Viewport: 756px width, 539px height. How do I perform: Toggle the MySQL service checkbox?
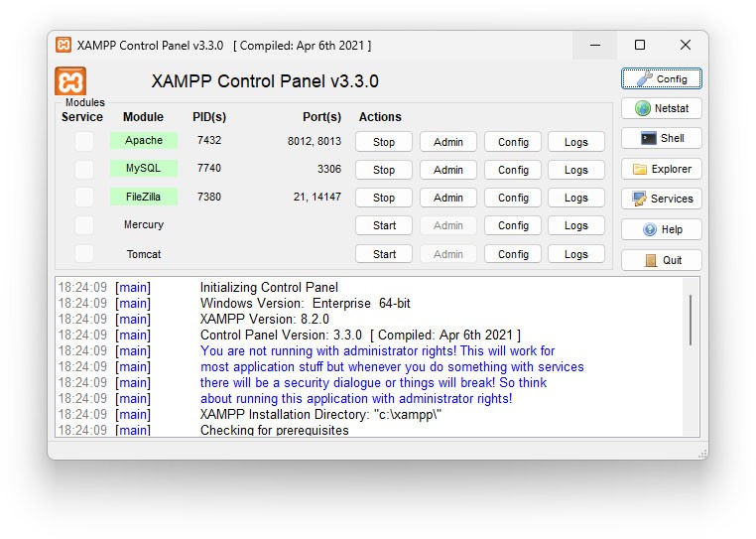(84, 169)
